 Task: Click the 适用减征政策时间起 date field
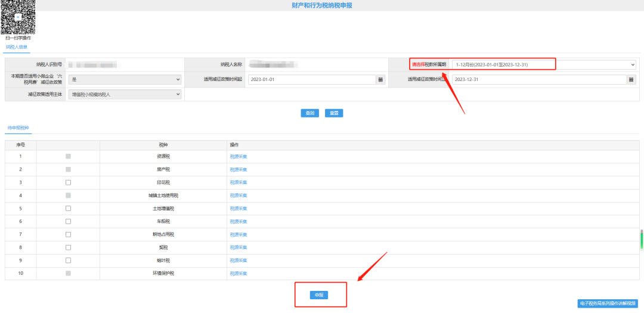click(311, 79)
